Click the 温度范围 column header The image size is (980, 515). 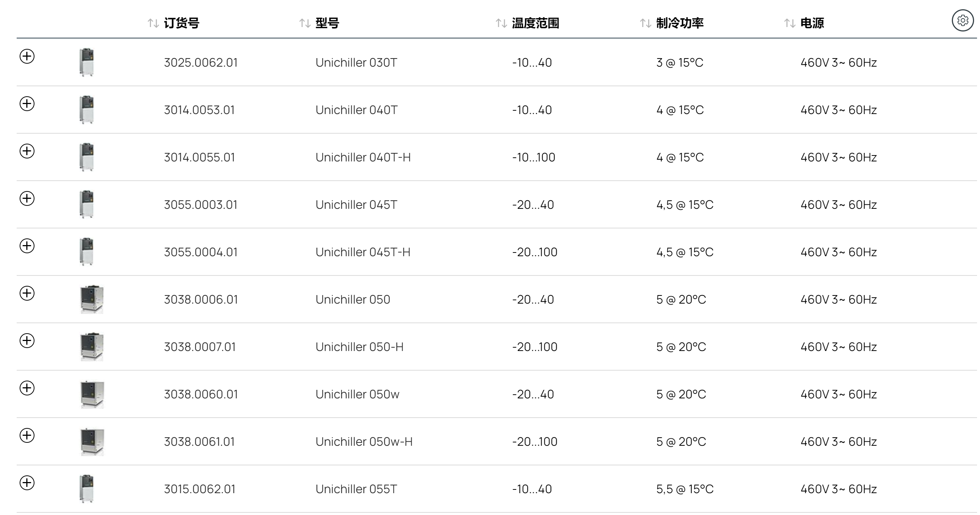[x=536, y=23]
